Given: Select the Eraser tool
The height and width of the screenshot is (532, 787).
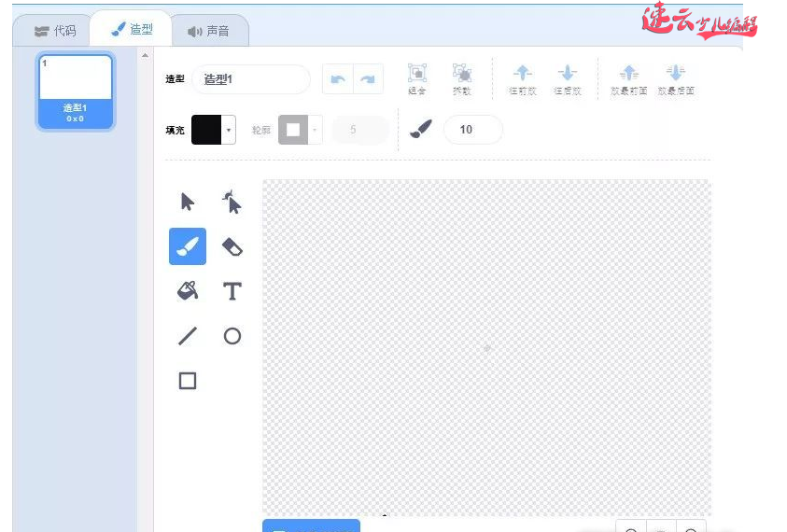Looking at the screenshot, I should pos(232,246).
